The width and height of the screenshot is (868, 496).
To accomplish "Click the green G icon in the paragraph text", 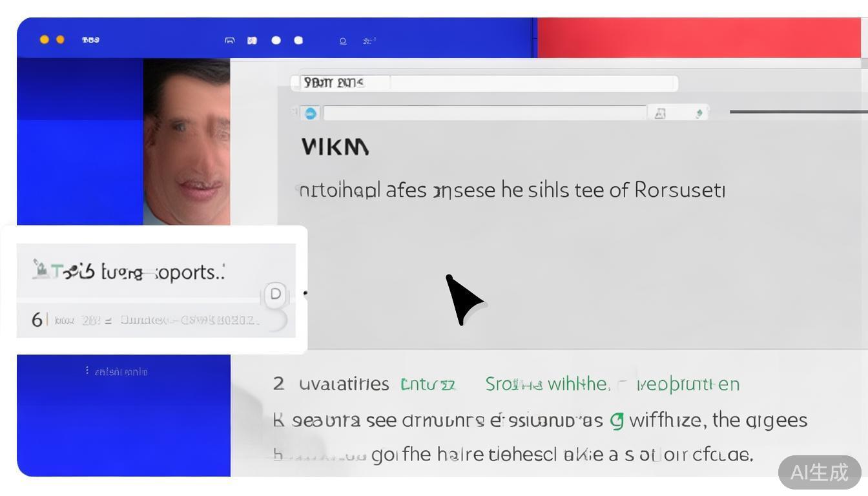I will [617, 421].
